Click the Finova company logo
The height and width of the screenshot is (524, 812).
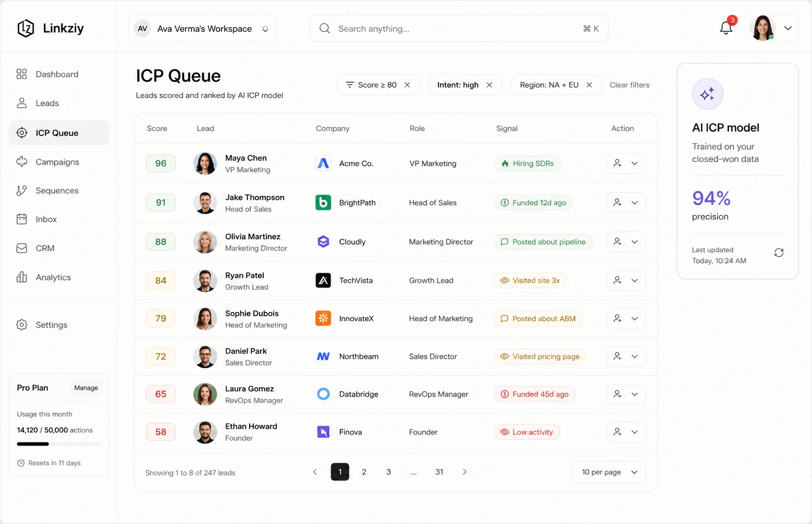point(324,432)
